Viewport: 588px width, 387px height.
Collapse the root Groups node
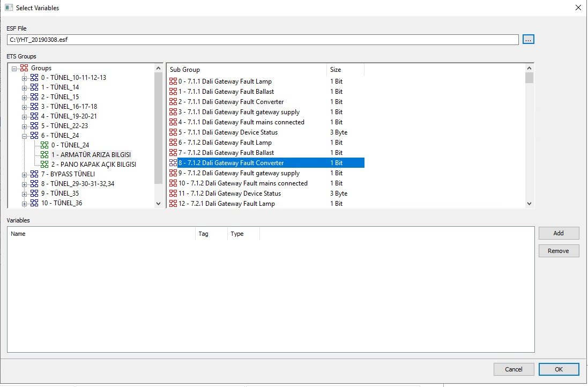click(14, 68)
